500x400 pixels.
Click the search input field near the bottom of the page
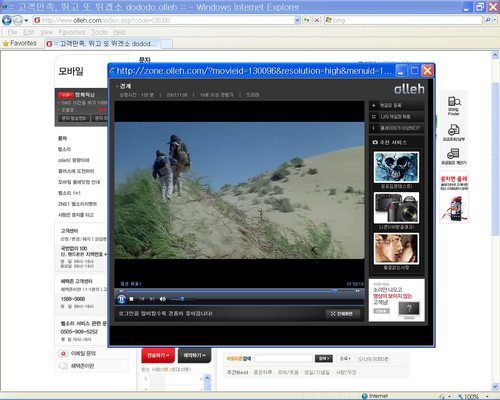pos(283,359)
